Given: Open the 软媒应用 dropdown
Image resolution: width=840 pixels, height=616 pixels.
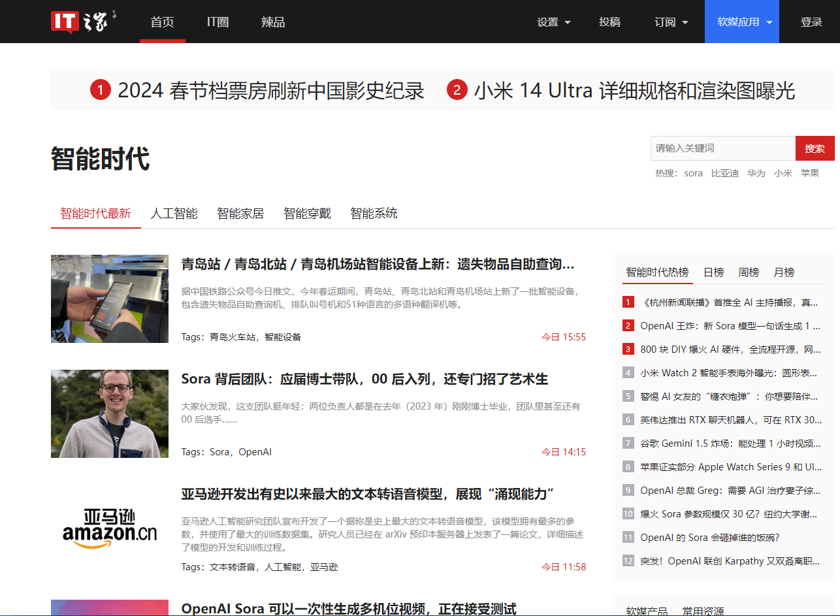Looking at the screenshot, I should [741, 22].
